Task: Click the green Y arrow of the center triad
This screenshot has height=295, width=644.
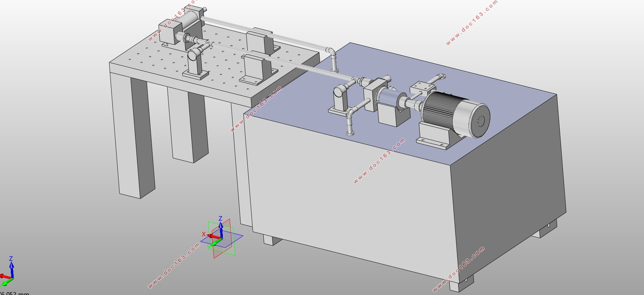Action: [217, 242]
